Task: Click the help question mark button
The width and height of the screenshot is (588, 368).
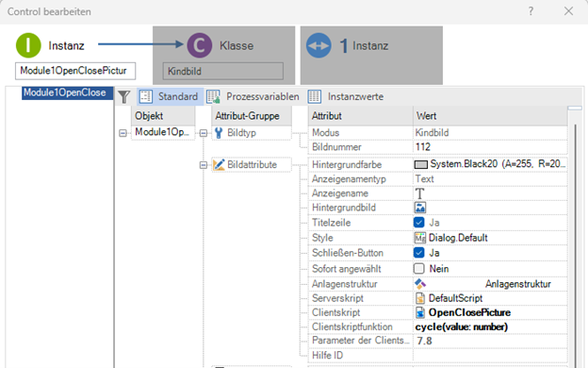Action: (531, 11)
